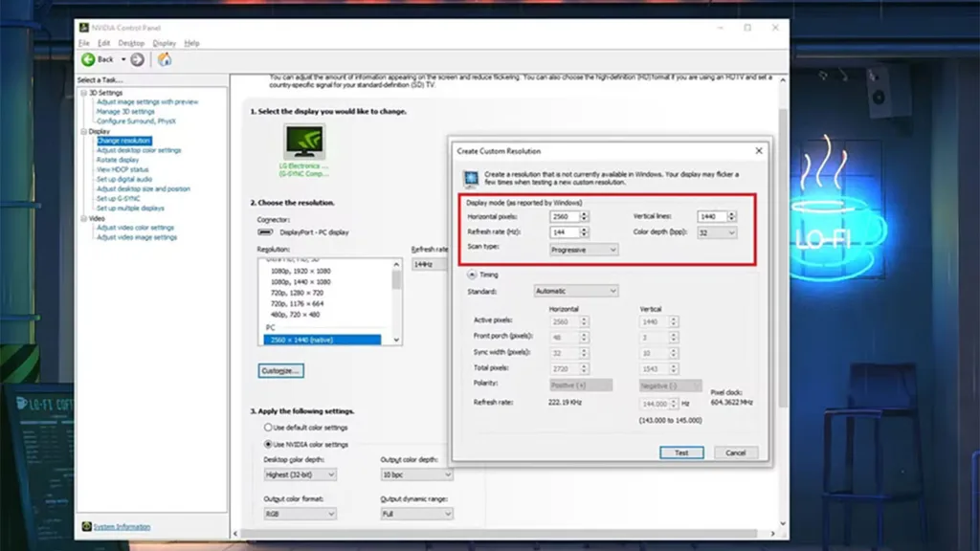The width and height of the screenshot is (980, 551).
Task: Open the Home icon in toolbar
Action: point(165,59)
